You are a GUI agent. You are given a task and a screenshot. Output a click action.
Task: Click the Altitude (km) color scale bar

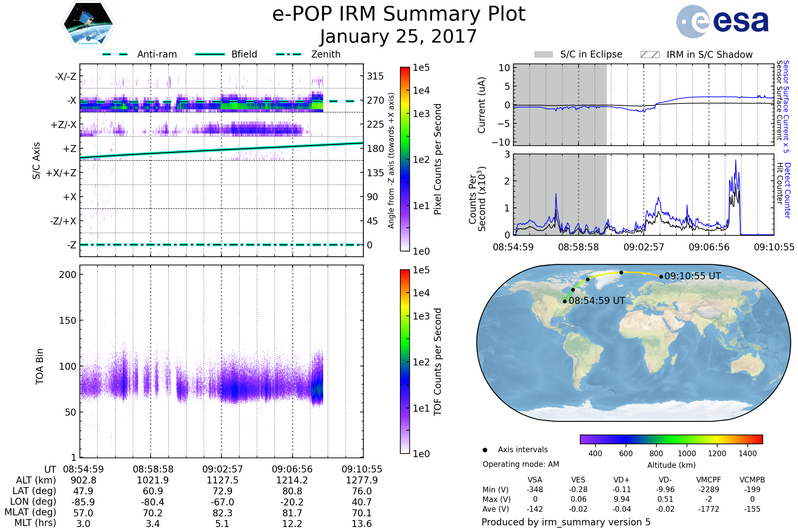click(671, 439)
